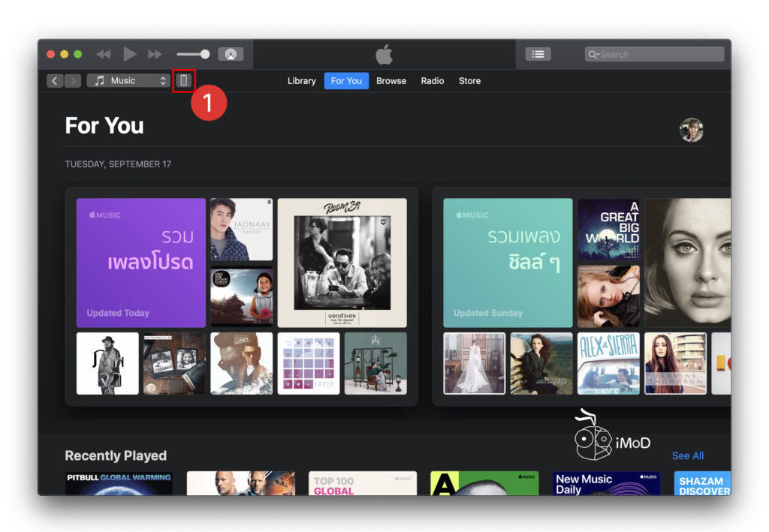The width and height of the screenshot is (769, 532).
Task: Open your Apple Music profile avatar
Action: click(691, 130)
